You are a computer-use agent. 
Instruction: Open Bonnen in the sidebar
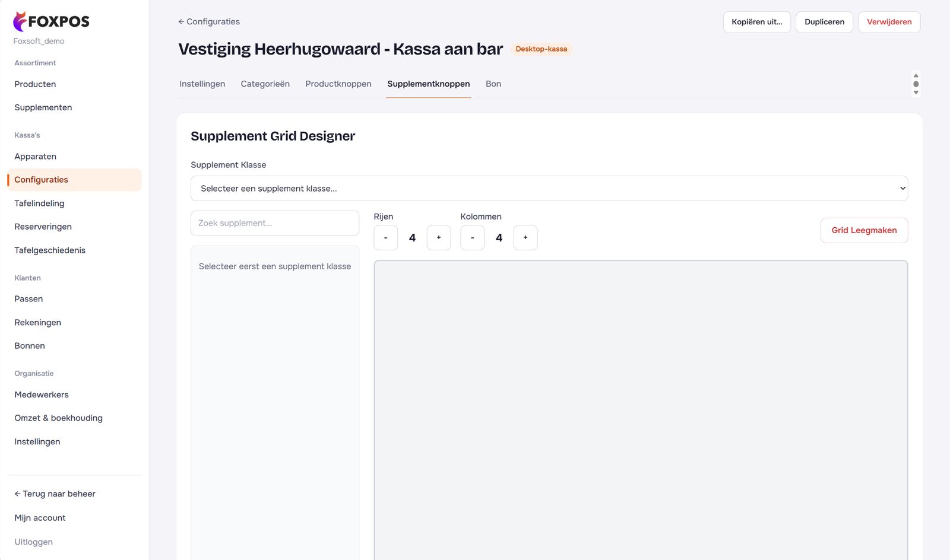click(x=74, y=346)
